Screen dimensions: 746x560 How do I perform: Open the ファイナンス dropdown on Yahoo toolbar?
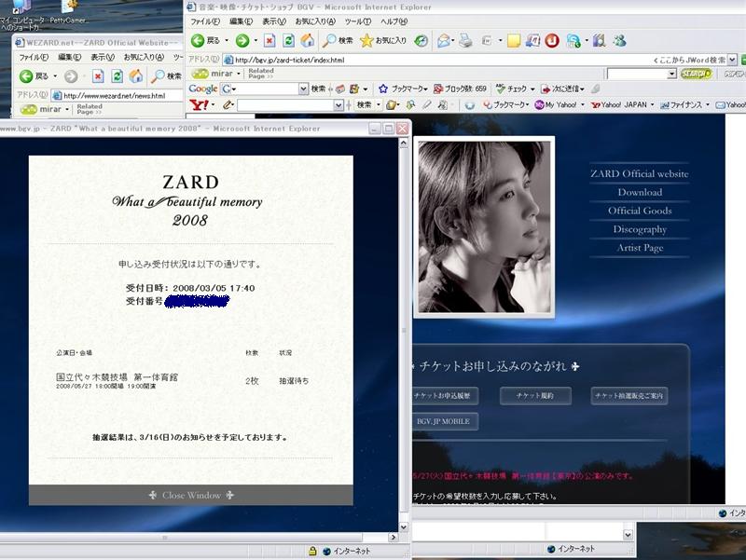708,104
